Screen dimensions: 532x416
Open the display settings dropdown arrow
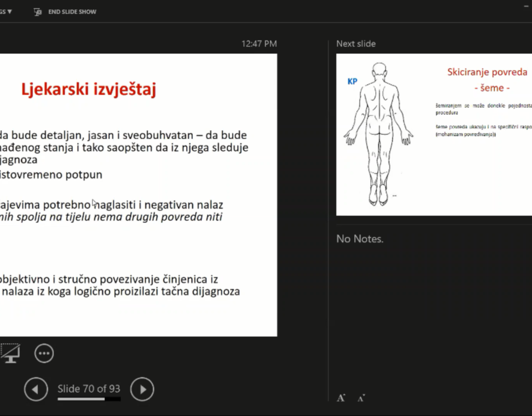pos(9,12)
